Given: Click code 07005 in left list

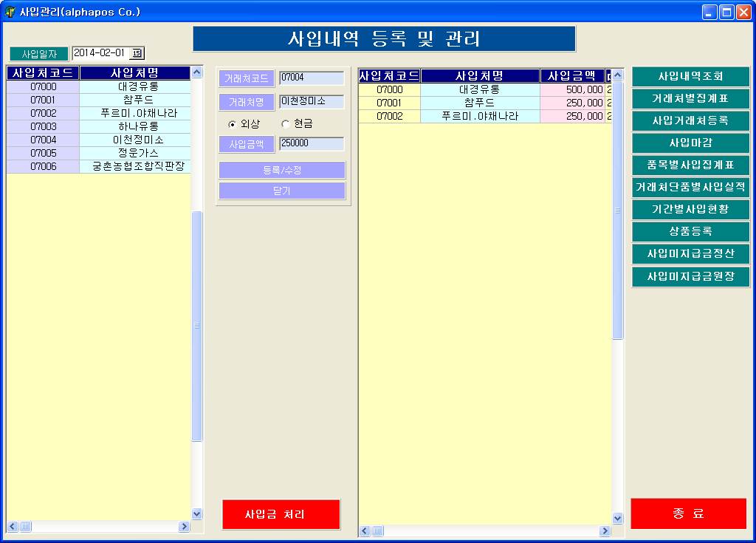Looking at the screenshot, I should click(43, 153).
